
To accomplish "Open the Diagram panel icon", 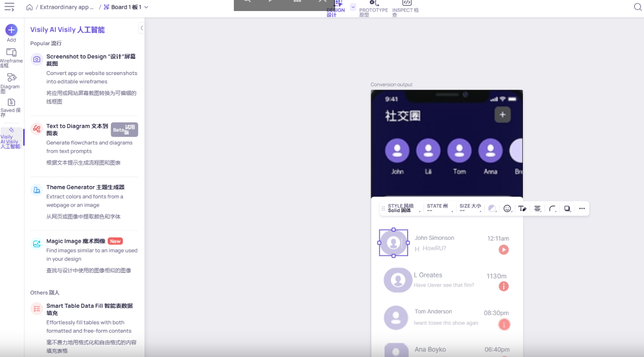I will coord(12,77).
